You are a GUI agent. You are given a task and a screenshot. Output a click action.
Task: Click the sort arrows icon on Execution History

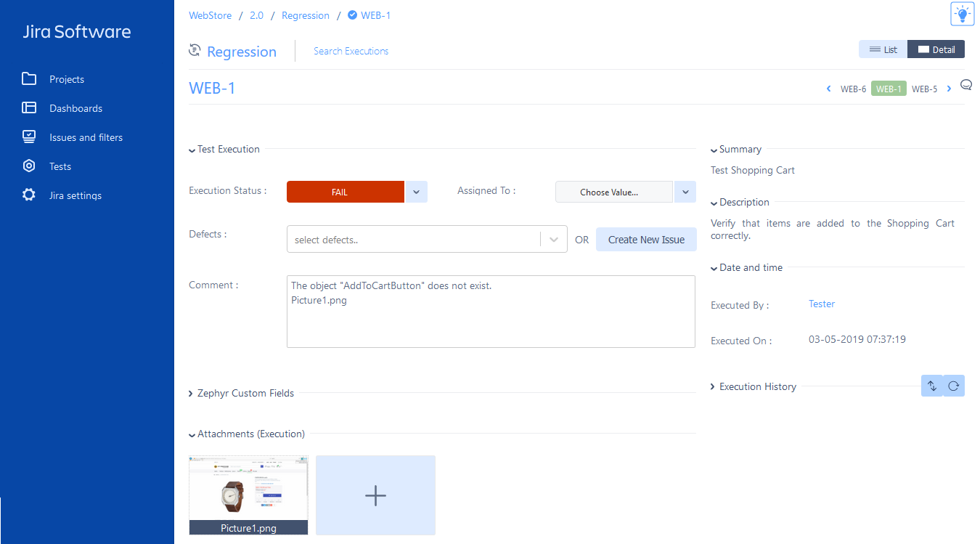932,386
